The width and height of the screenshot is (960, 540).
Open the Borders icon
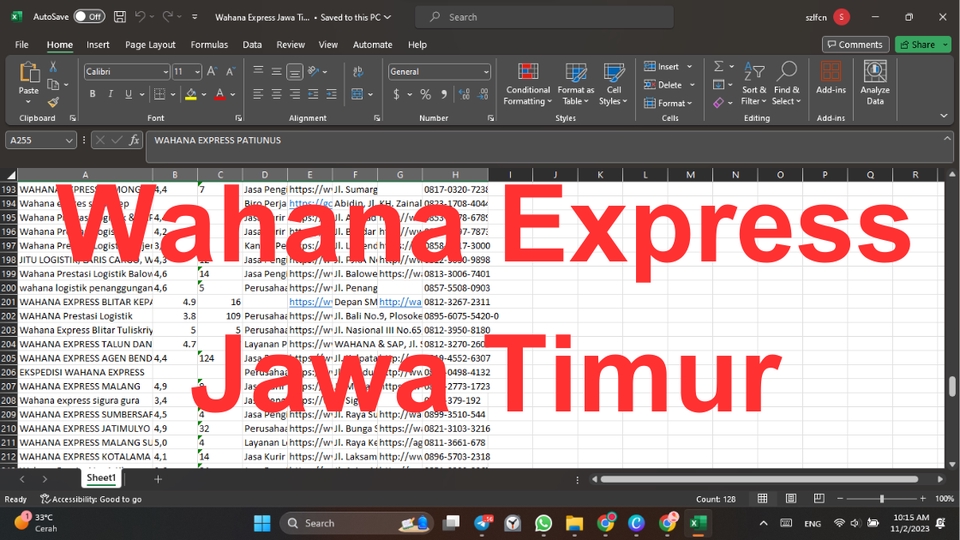coord(160,94)
